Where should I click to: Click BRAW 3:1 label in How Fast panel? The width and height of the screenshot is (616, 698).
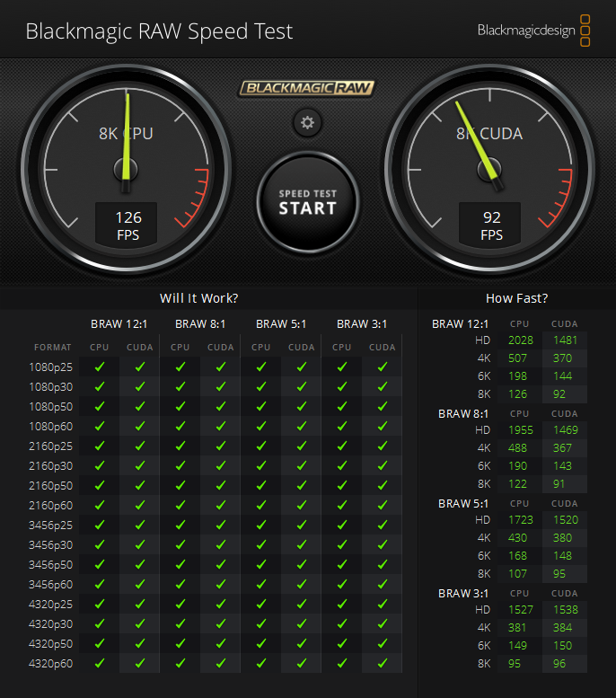(463, 594)
